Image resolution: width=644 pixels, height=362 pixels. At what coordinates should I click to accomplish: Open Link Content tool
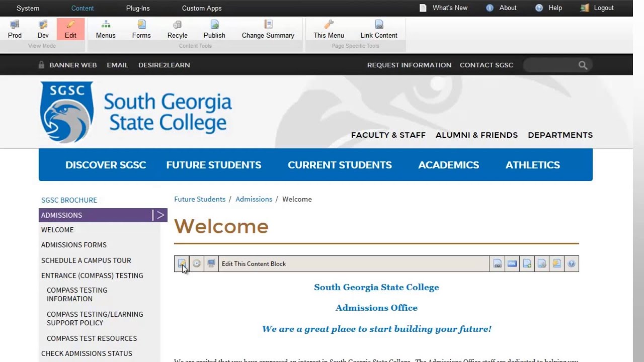click(x=379, y=30)
